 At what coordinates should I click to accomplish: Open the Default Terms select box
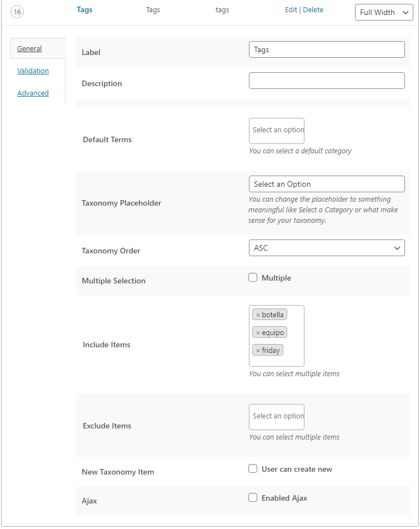[277, 131]
